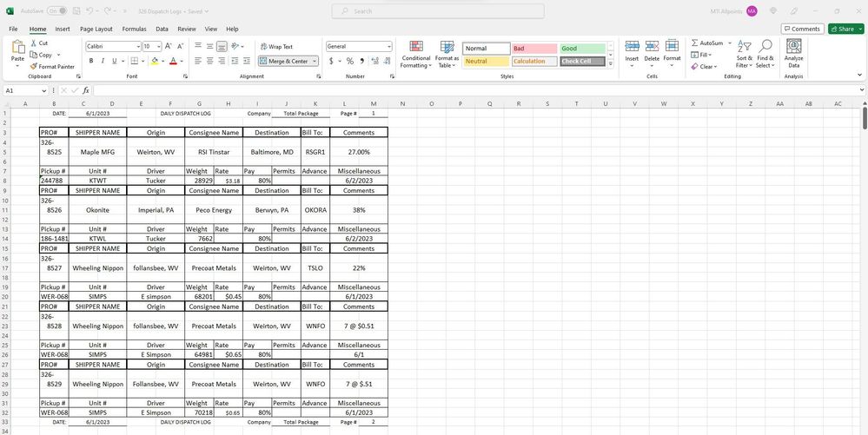Expand the Borders dropdown arrow
The width and height of the screenshot is (868, 435).
[142, 61]
